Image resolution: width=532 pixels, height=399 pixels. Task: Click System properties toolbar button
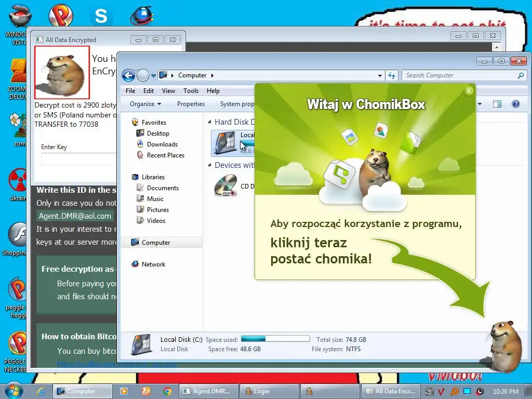point(237,104)
